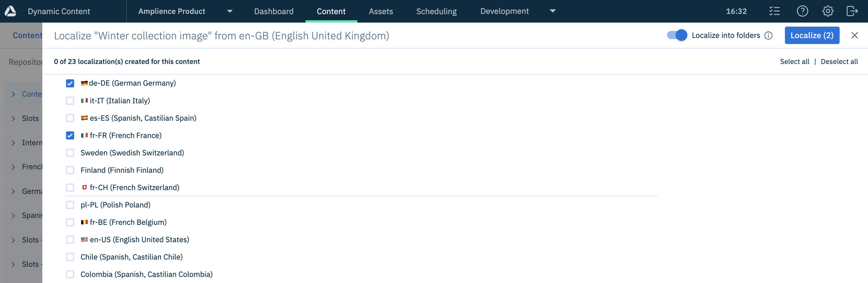Check the it-IT Italian Italy checkbox
Screen dimensions: 868x283
click(x=70, y=100)
